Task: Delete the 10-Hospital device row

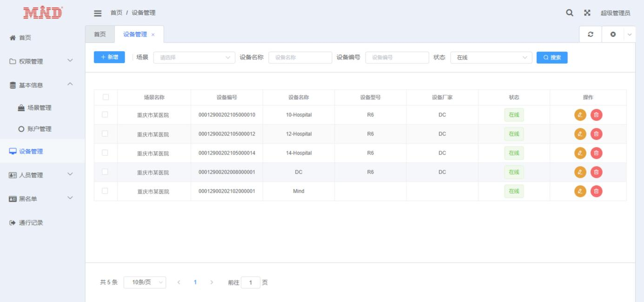Action: (597, 115)
